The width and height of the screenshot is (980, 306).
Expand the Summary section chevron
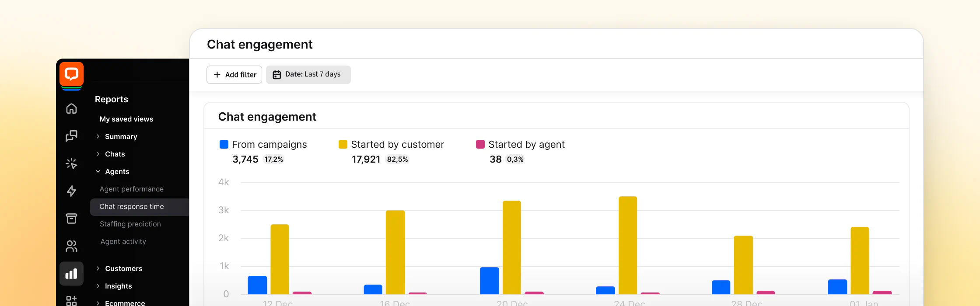(98, 136)
